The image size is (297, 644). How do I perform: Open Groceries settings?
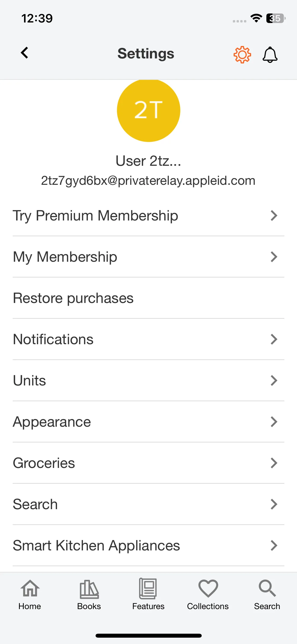click(148, 463)
